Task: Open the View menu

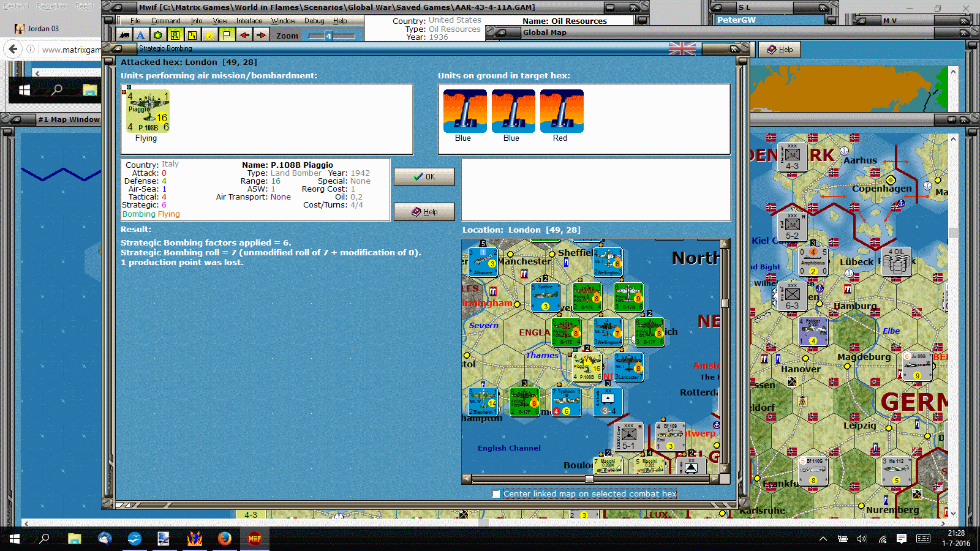Action: click(220, 21)
